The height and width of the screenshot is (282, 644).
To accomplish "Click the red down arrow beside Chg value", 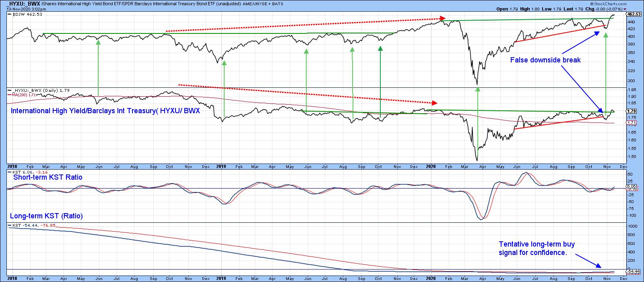I will point(625,9).
